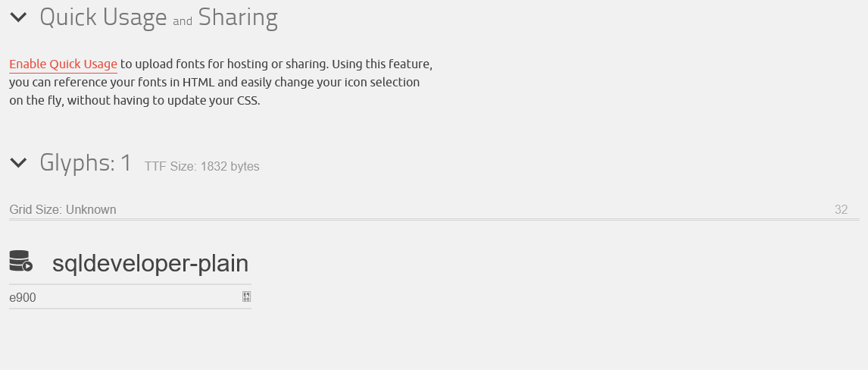The height and width of the screenshot is (370, 868).
Task: Click the underline beneath sqldeveloper-plain name
Action: 130,284
